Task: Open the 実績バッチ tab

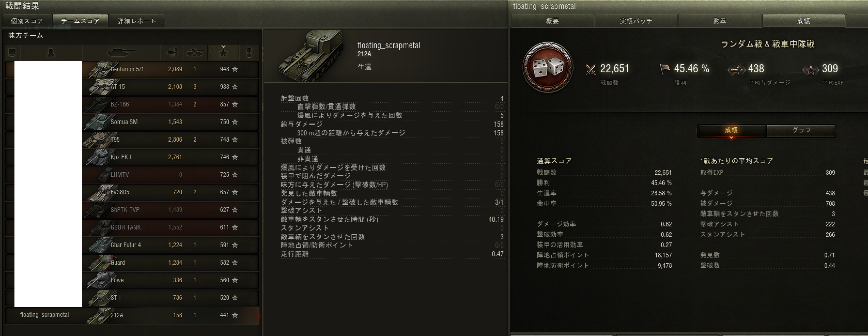Action: click(636, 21)
